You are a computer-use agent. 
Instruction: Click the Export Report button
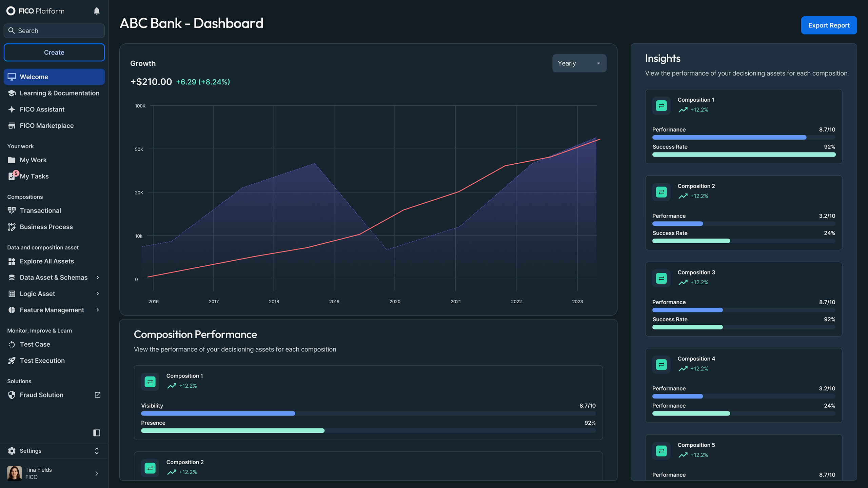[829, 25]
